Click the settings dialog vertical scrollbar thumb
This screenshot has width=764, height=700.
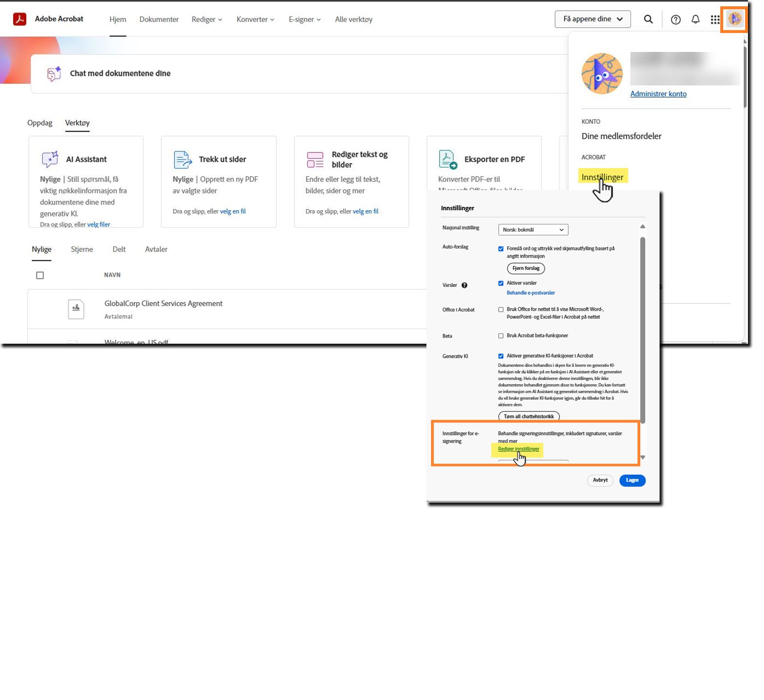pos(643,330)
